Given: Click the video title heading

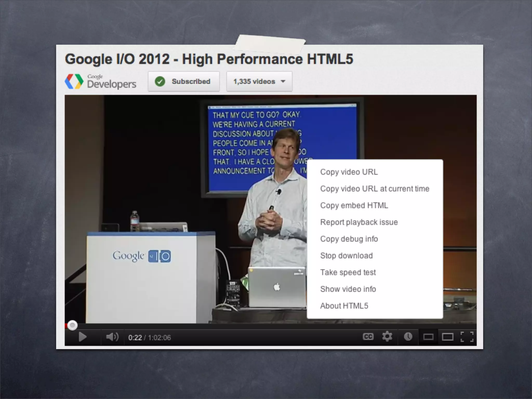Looking at the screenshot, I should click(x=209, y=59).
